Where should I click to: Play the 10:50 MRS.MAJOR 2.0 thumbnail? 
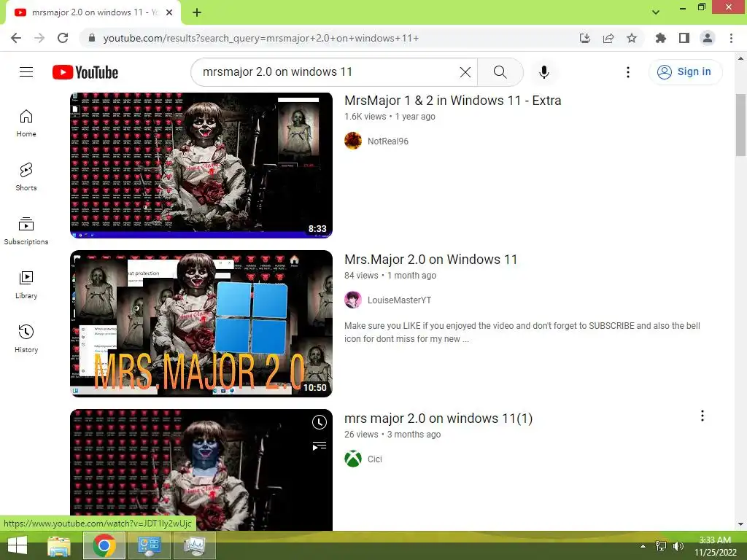[x=201, y=324]
